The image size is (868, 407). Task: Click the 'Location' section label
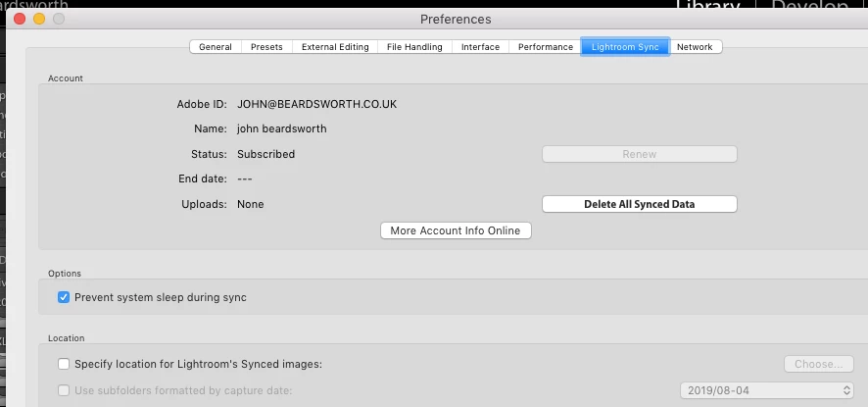pyautogui.click(x=67, y=337)
